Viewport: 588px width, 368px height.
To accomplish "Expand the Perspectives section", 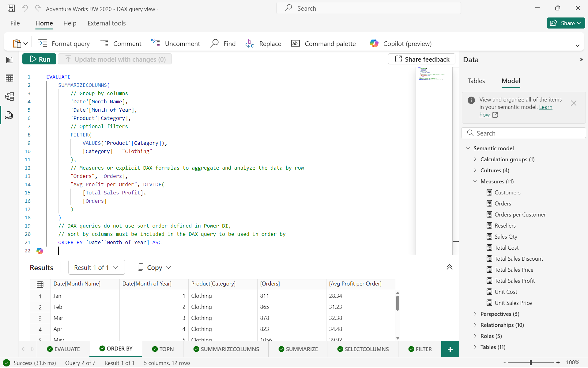I will click(x=475, y=314).
